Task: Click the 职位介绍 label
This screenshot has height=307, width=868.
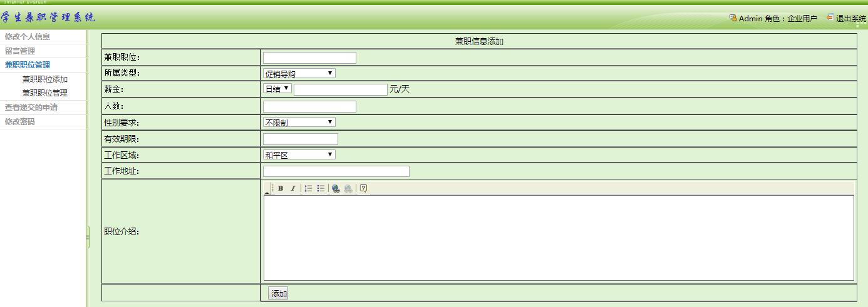Action: coord(121,231)
